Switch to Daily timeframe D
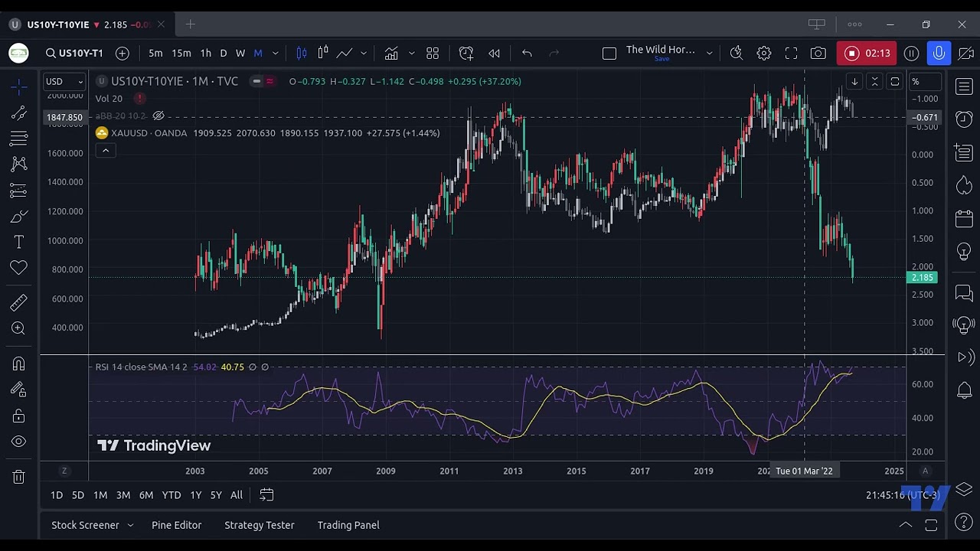980x551 pixels. tap(224, 53)
